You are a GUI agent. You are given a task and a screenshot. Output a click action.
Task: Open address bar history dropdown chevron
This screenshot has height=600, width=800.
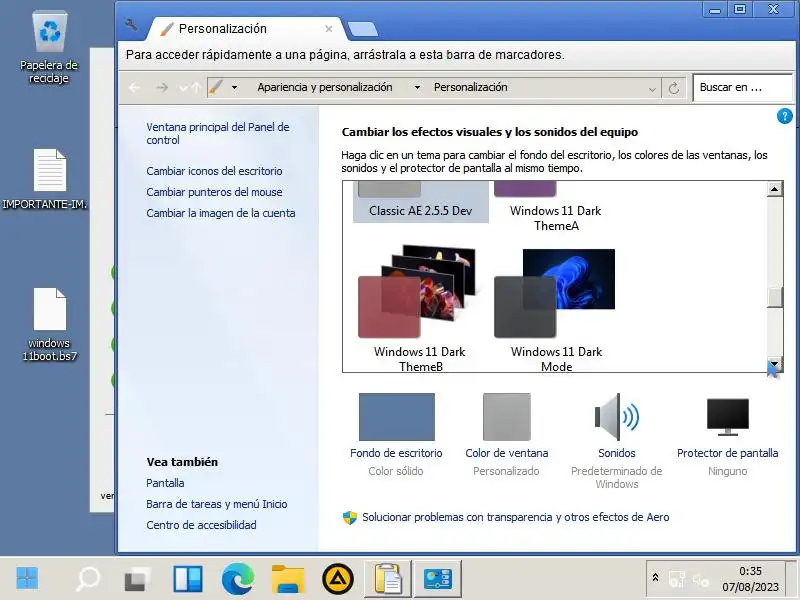652,89
